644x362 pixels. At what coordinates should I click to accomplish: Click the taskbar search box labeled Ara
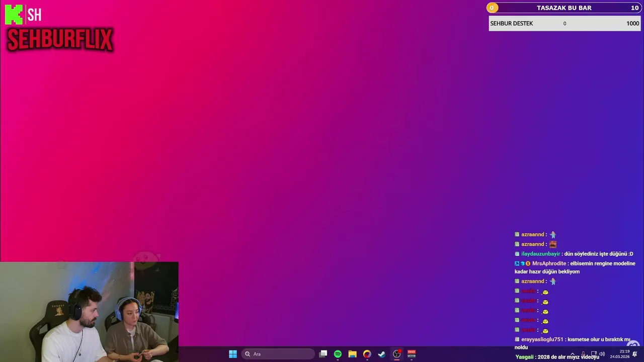pyautogui.click(x=278, y=354)
